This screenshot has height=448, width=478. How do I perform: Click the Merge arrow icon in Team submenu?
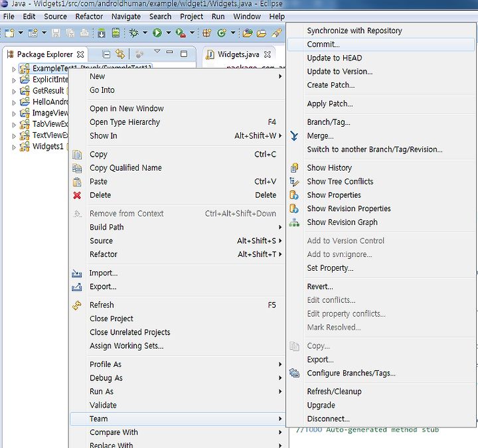click(294, 136)
